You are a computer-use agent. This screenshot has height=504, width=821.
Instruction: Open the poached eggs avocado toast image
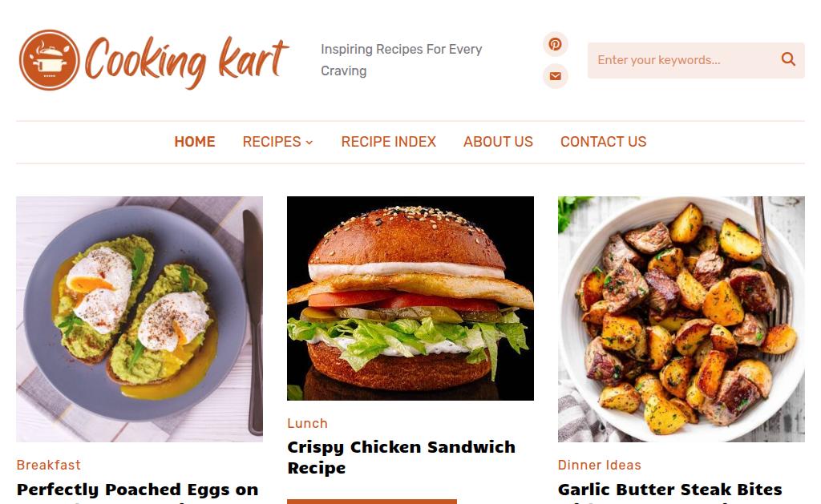click(140, 319)
